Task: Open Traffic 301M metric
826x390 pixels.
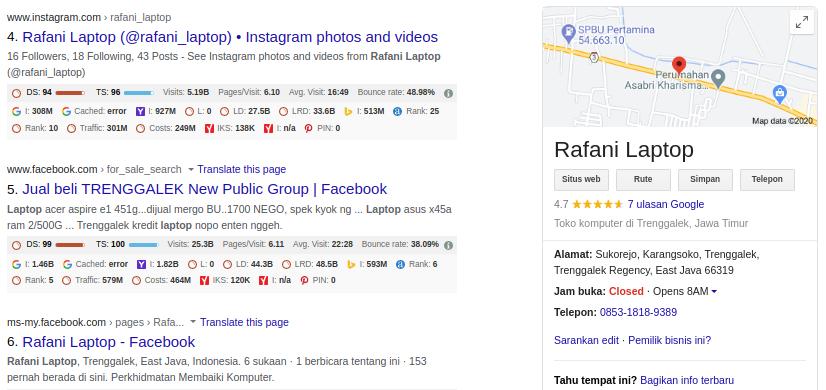Action: point(97,128)
